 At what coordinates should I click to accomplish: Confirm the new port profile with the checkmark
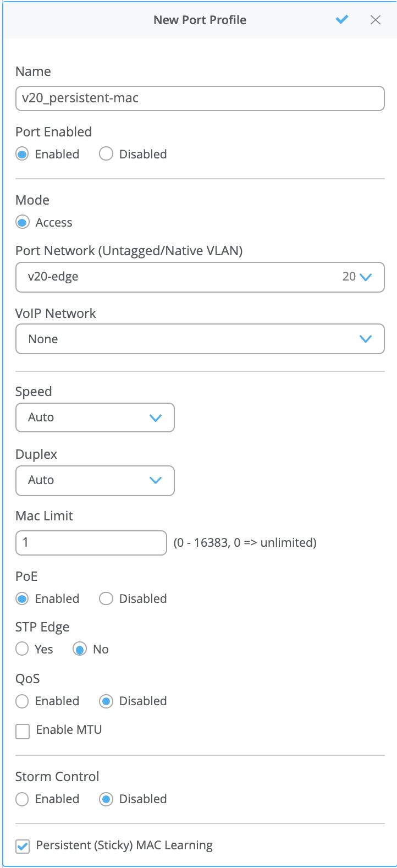tap(342, 20)
